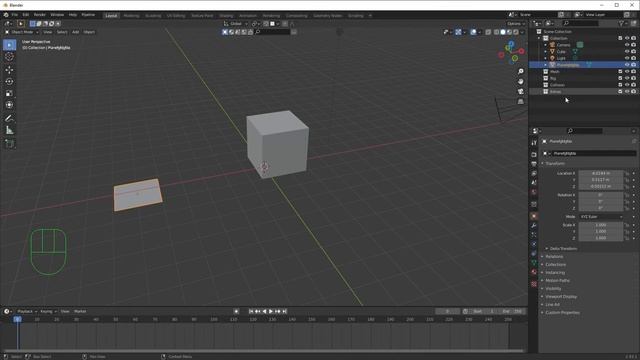Toggle the camera view icon
The height and width of the screenshot is (360, 640).
pyautogui.click(x=520, y=91)
